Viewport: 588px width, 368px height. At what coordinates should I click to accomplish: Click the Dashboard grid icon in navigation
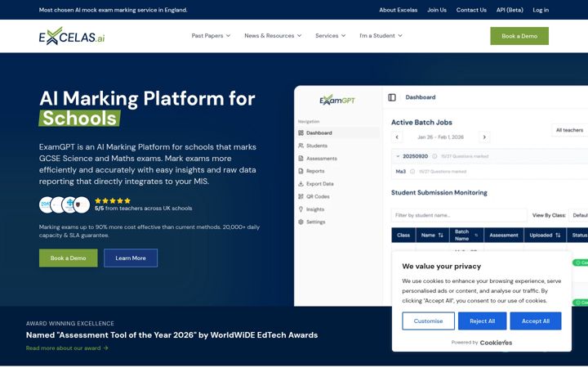[301, 133]
